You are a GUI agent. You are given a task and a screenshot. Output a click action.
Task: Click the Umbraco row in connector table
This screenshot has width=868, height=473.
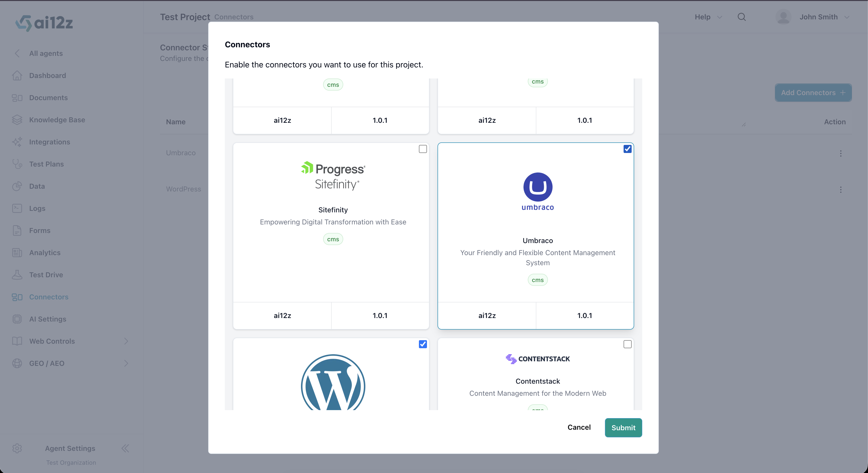tap(181, 153)
